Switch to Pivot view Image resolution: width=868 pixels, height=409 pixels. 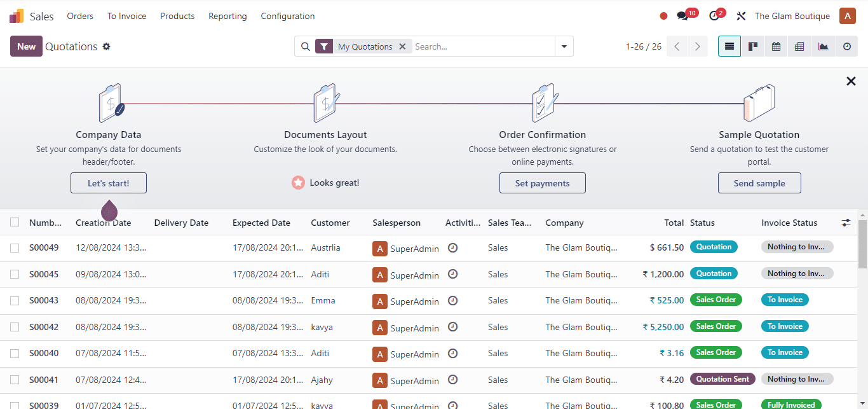(x=799, y=46)
